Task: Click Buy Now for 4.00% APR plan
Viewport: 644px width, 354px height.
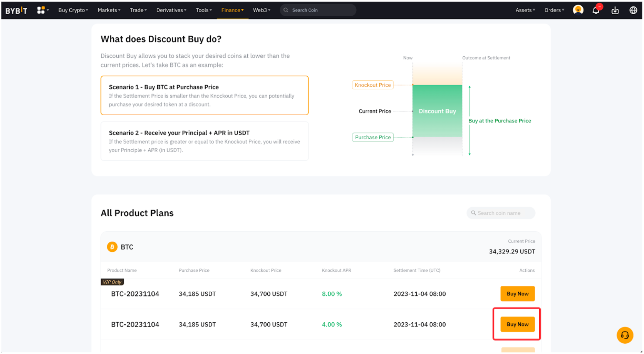Action: point(517,324)
